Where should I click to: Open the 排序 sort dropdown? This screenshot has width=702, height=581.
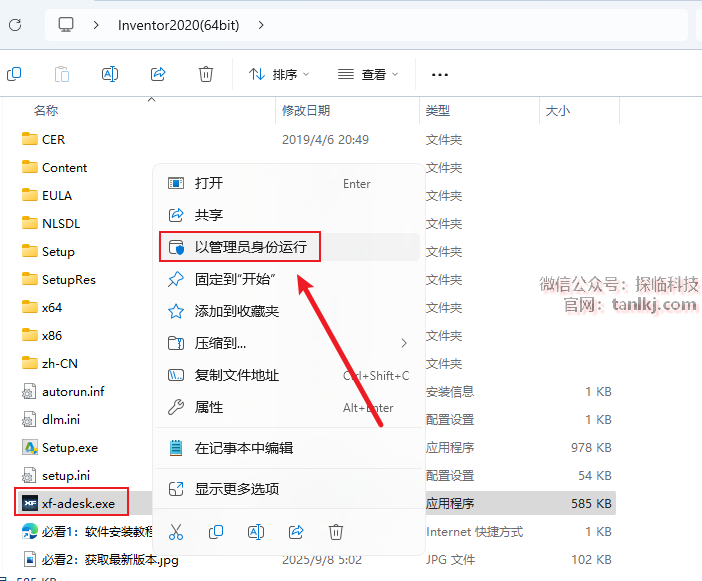tap(279, 74)
